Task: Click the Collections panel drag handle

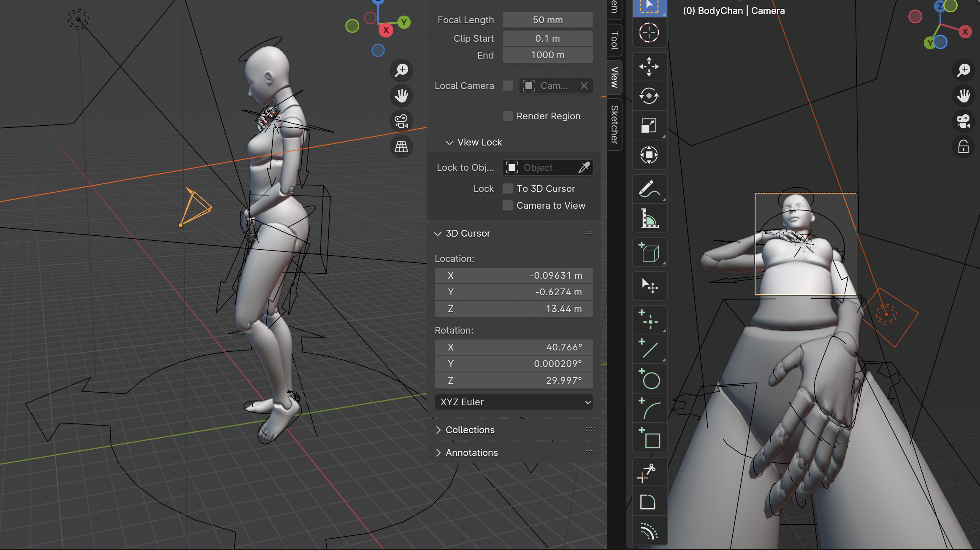Action: [590, 429]
